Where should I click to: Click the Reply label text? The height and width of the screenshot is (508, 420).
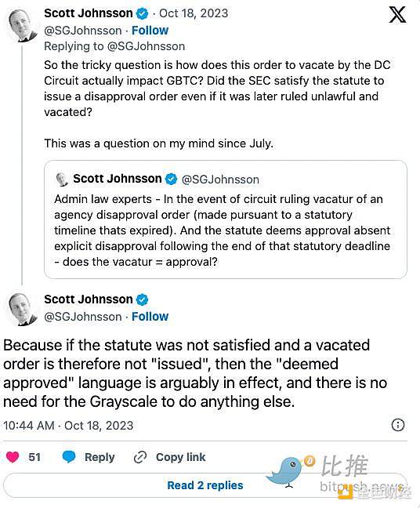click(x=100, y=457)
